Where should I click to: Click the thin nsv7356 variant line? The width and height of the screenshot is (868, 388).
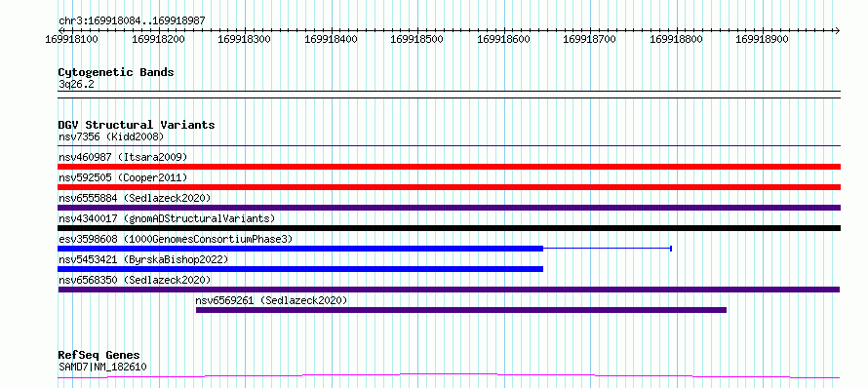449,146
